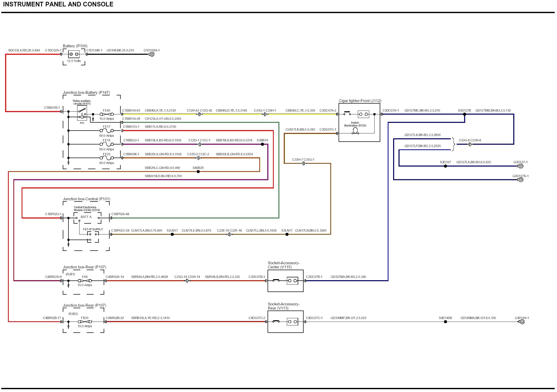Select the FE45 15.0 Amps fuse symbol
The height and width of the screenshot is (392, 557).
click(107, 114)
